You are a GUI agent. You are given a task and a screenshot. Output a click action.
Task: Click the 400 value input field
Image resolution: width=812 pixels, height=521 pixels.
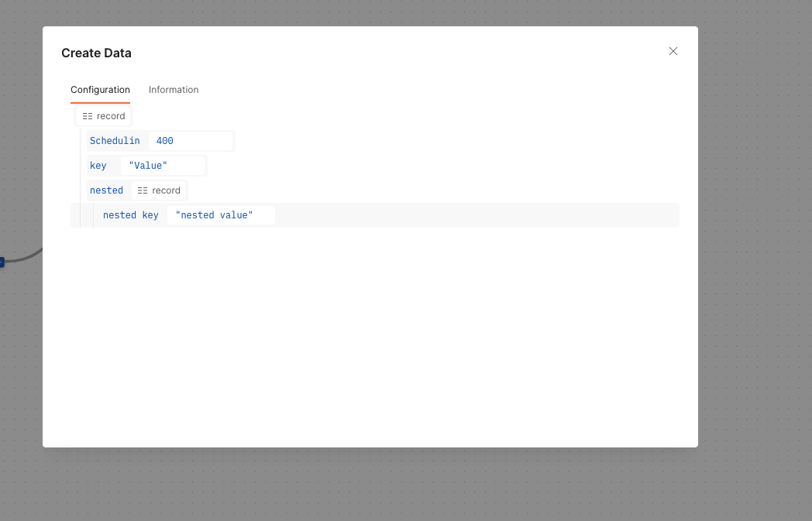pyautogui.click(x=190, y=140)
